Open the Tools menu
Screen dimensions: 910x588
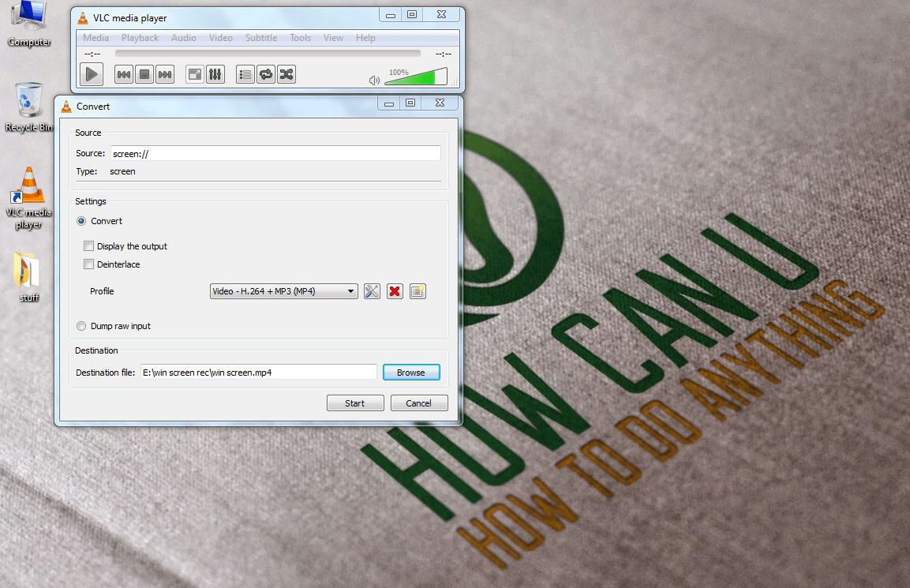[x=300, y=38]
